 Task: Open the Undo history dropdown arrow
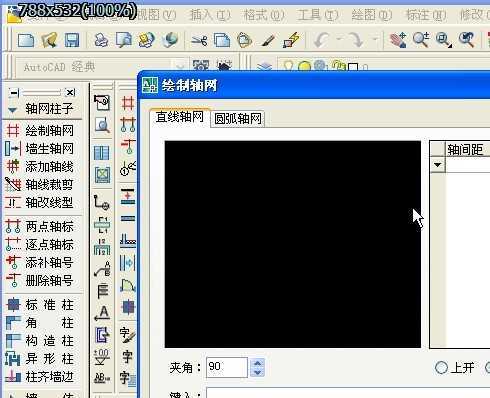[340, 40]
